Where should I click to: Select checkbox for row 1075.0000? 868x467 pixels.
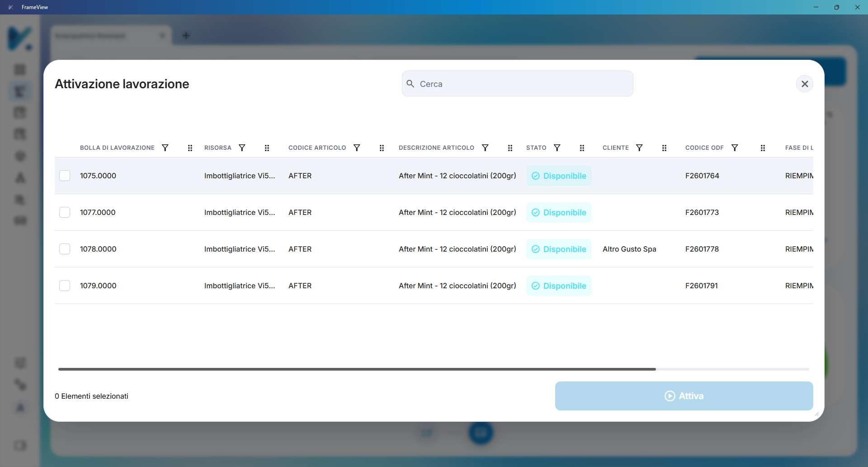(x=65, y=176)
